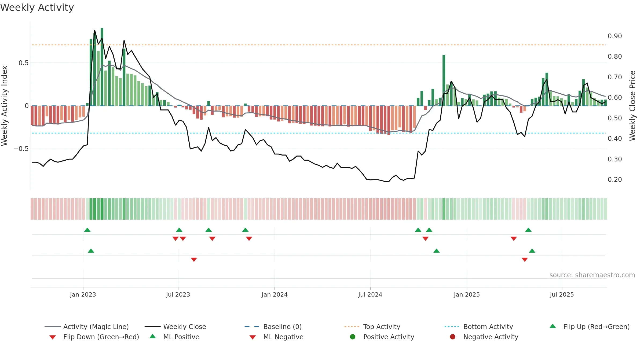Toggle the Weekly Close legend entry

coord(175,327)
